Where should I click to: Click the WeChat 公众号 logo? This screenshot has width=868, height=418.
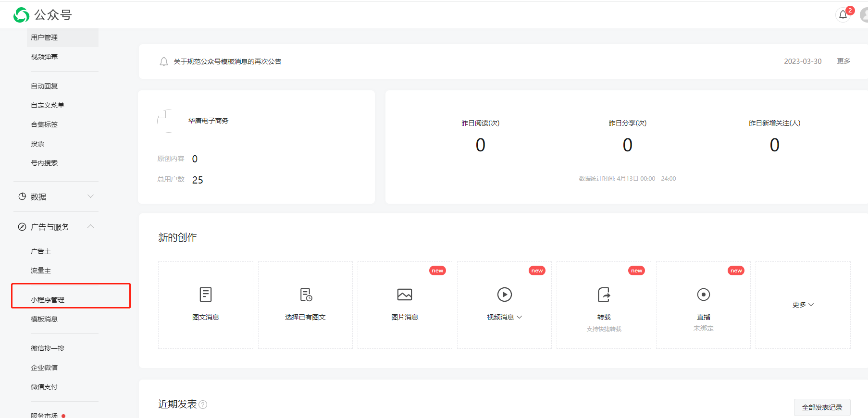(22, 15)
